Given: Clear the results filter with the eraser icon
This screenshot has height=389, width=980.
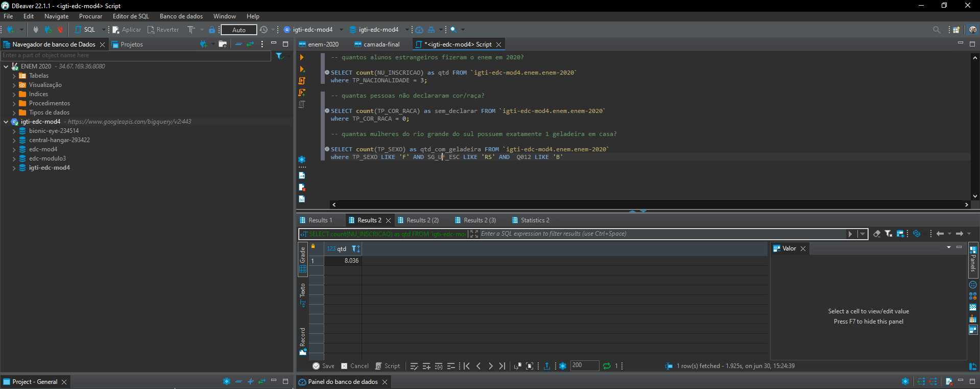Looking at the screenshot, I should tap(877, 234).
